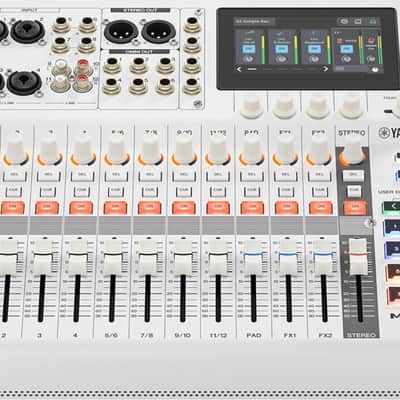Push the first white knob below the touchscreen
This screenshot has width=400, height=400.
(x=251, y=106)
